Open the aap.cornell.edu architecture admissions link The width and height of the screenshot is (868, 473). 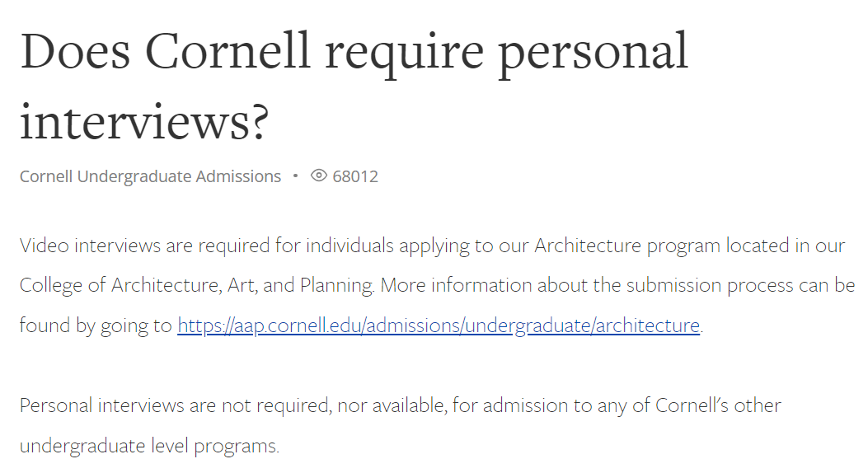point(439,325)
